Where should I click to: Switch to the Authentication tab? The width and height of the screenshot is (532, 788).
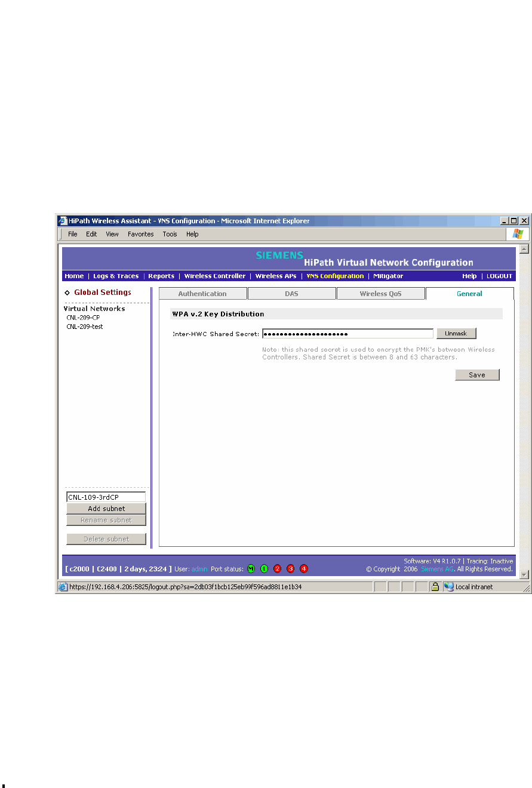coord(202,294)
